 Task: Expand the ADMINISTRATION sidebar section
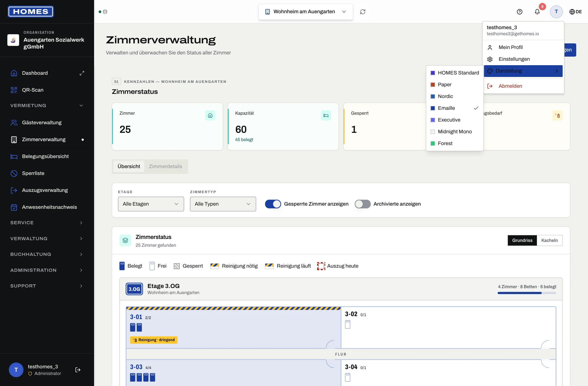point(47,270)
